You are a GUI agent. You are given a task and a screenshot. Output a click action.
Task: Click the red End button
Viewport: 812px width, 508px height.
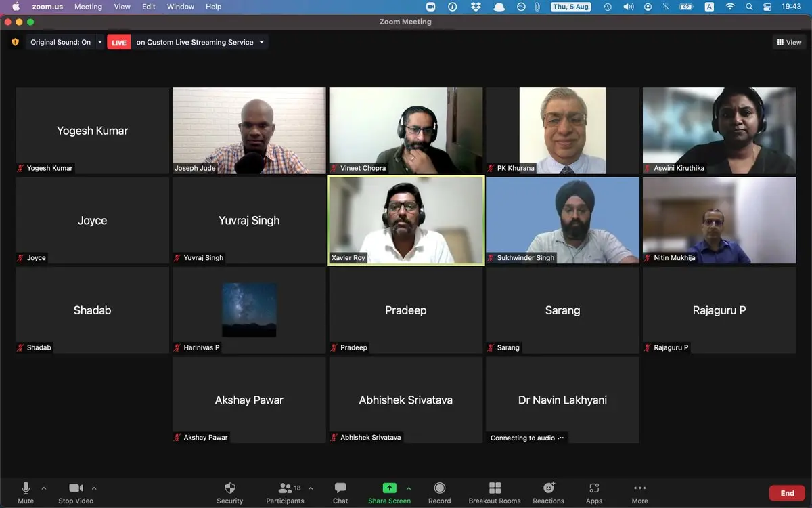[787, 493]
